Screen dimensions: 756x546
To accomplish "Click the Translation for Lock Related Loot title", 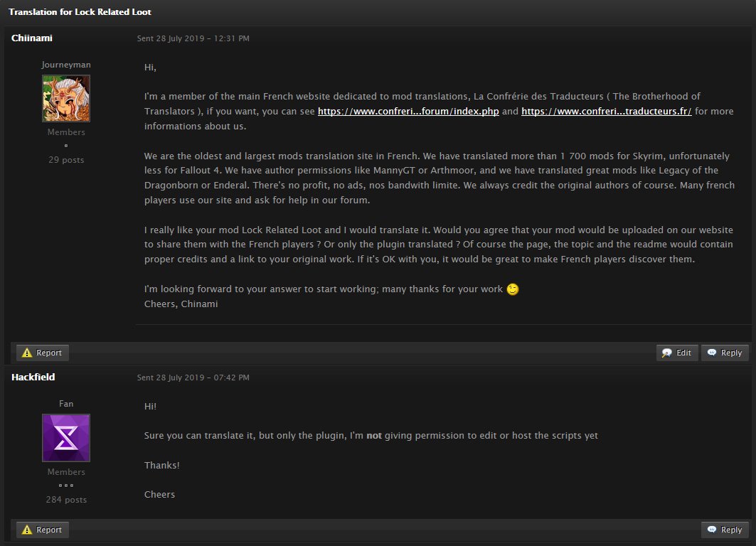I will [x=80, y=12].
